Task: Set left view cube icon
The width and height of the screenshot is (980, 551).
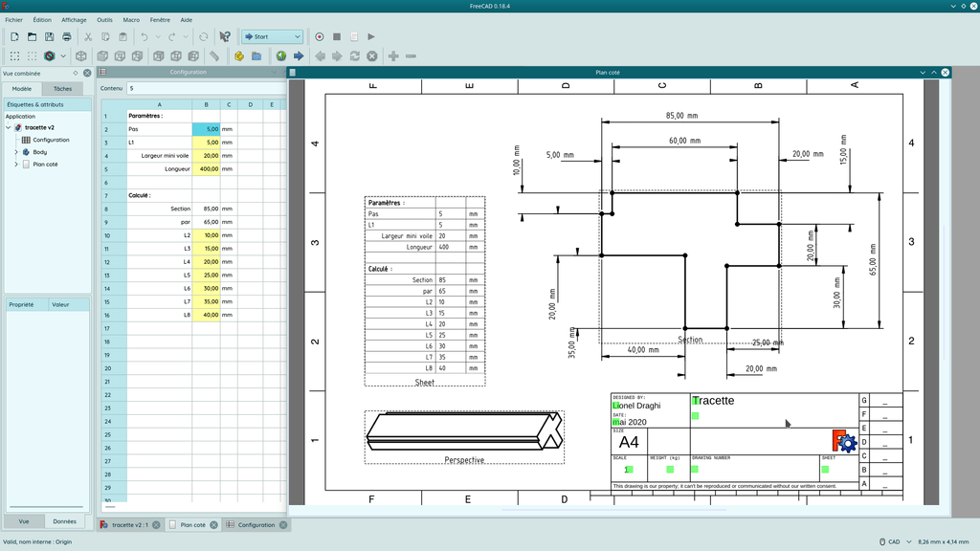Action: coord(193,56)
